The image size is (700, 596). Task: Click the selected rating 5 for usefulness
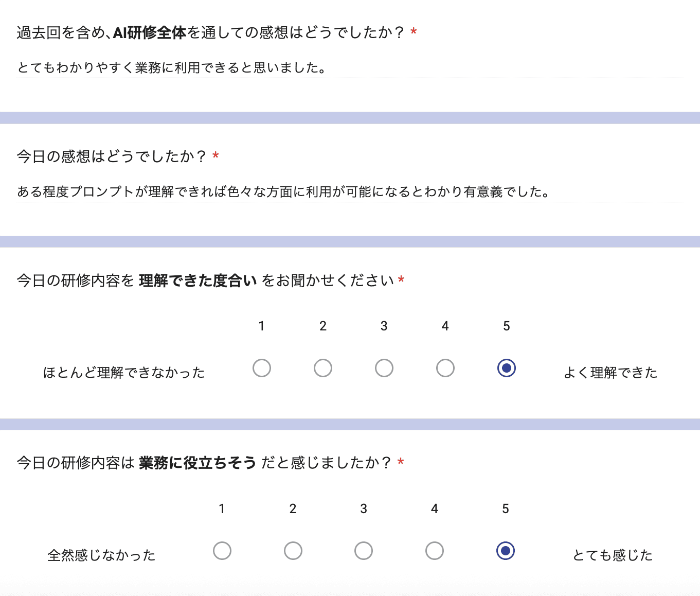506,550
